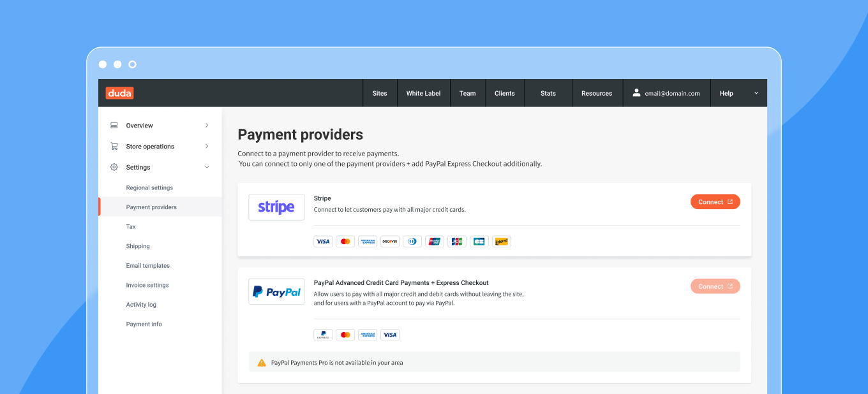Click PayPal Advanced Credit Card Payments title
The height and width of the screenshot is (394, 868).
pyautogui.click(x=401, y=282)
